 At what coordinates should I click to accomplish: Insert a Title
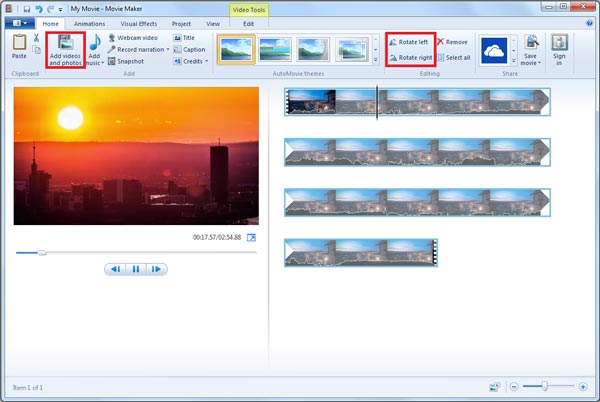click(x=184, y=38)
